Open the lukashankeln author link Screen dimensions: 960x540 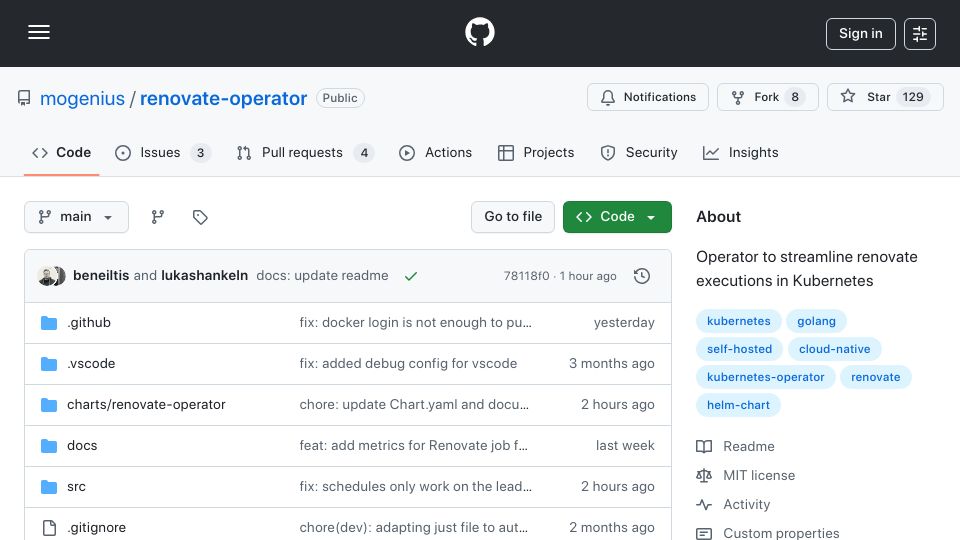(x=204, y=276)
